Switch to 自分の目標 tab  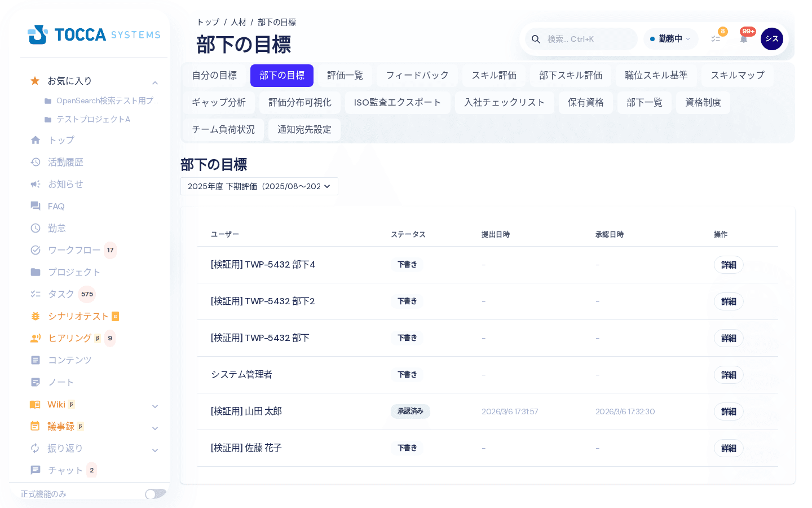point(214,76)
